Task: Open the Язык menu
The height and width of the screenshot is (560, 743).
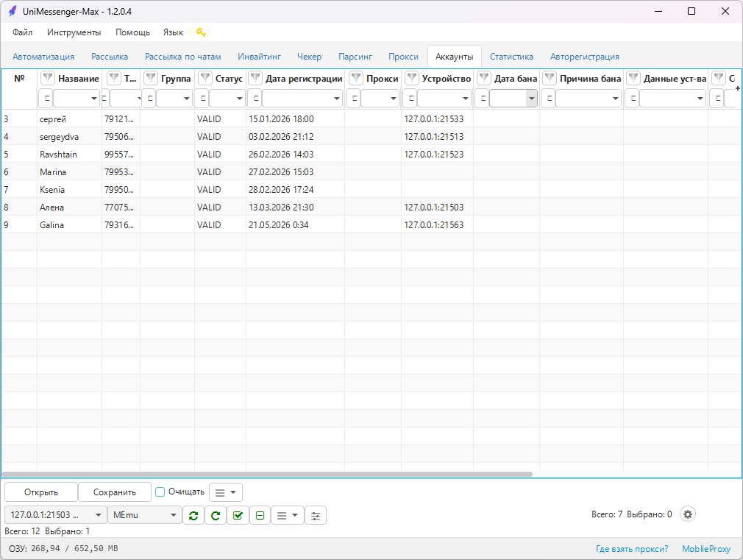Action: tap(173, 32)
